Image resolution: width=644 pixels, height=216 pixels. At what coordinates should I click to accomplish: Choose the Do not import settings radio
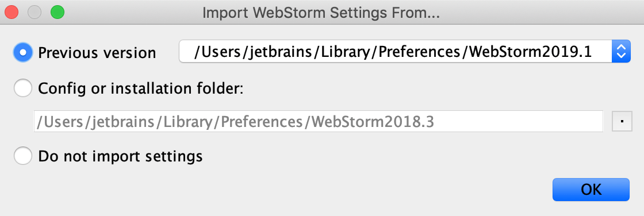coord(23,156)
